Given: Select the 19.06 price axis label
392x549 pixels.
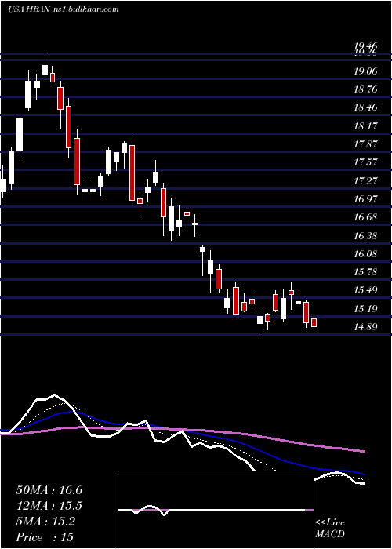Looking at the screenshot, I should (x=365, y=71).
